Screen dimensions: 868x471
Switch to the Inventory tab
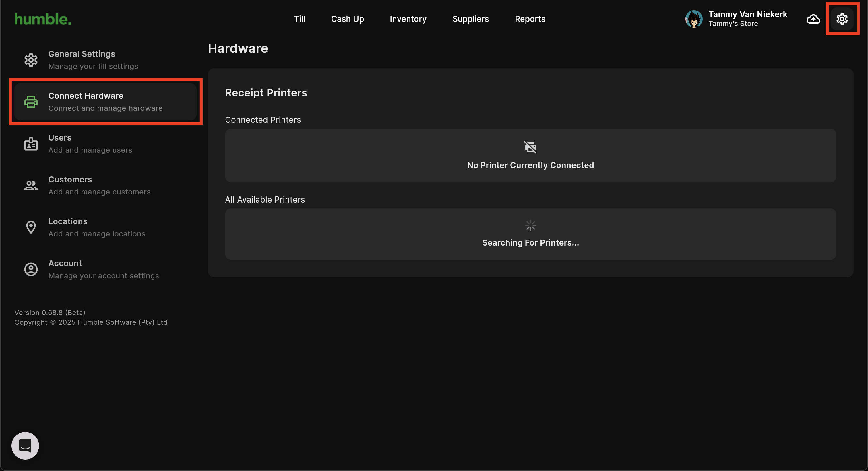click(x=408, y=19)
